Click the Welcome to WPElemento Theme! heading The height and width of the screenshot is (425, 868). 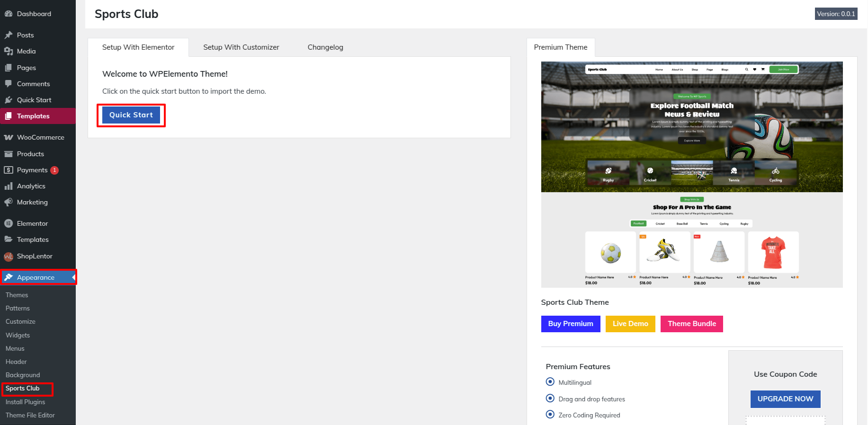coord(165,74)
